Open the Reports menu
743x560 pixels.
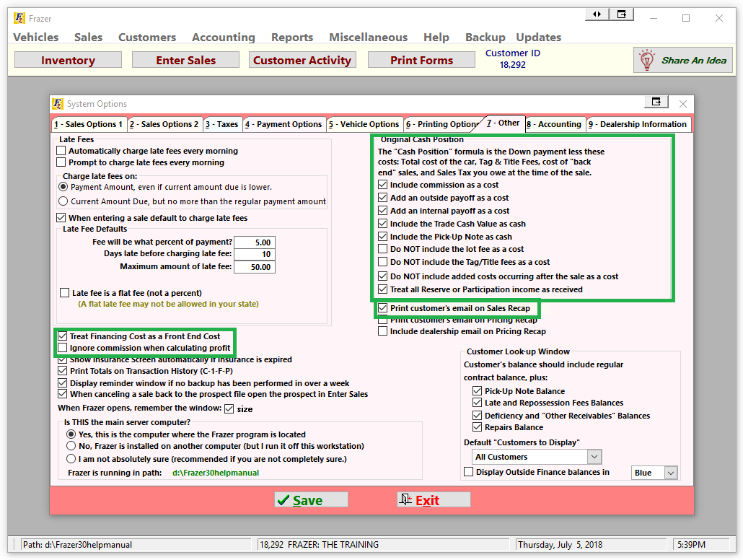pos(292,37)
